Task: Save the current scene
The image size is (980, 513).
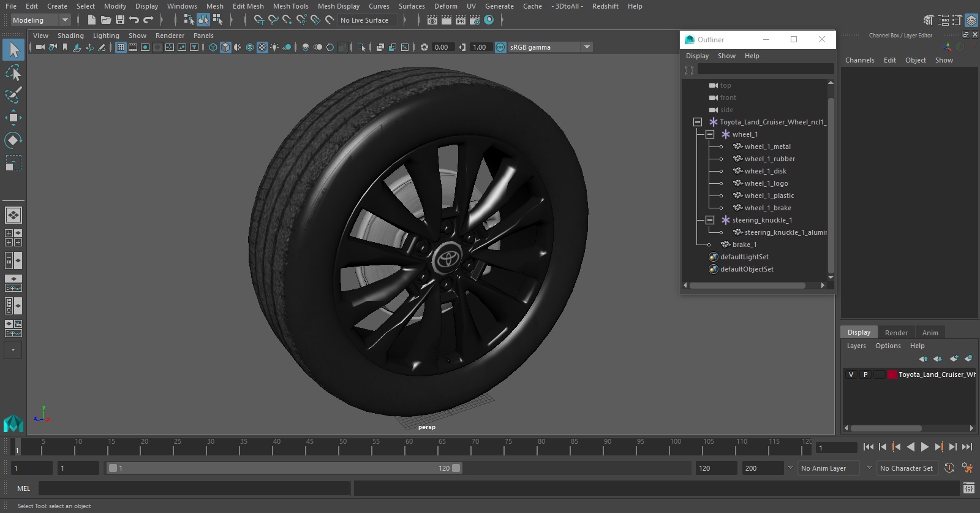Action: (120, 20)
